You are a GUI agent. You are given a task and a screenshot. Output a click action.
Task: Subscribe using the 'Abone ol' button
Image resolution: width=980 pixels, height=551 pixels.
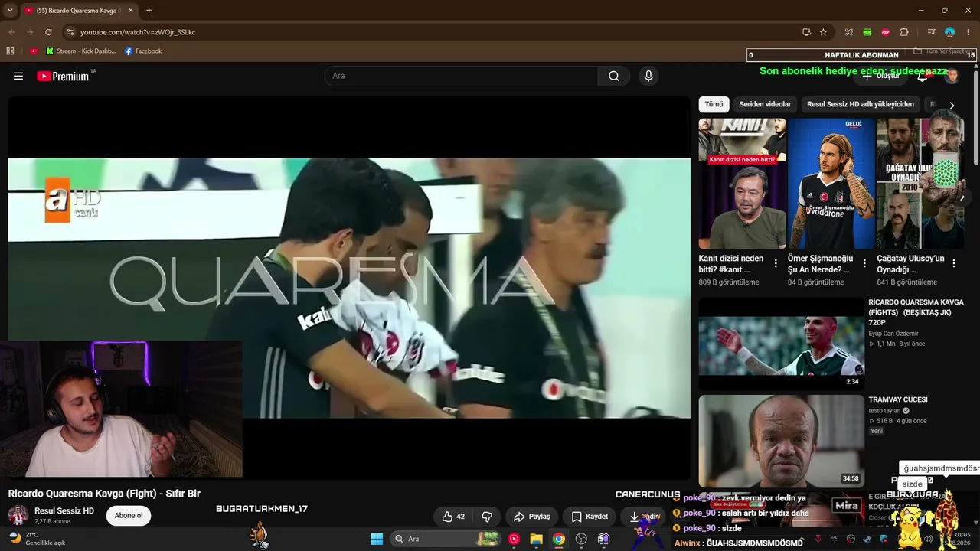(129, 515)
